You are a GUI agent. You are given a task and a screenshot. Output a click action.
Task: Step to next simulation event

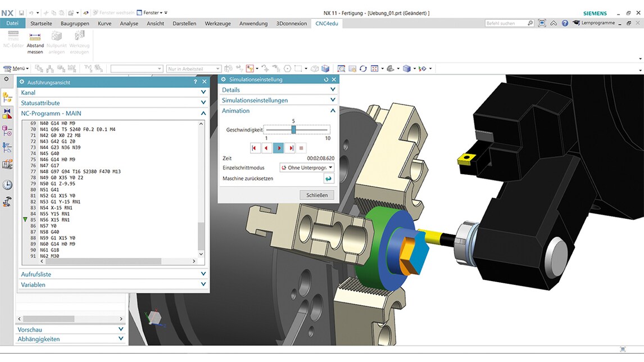[x=291, y=148]
